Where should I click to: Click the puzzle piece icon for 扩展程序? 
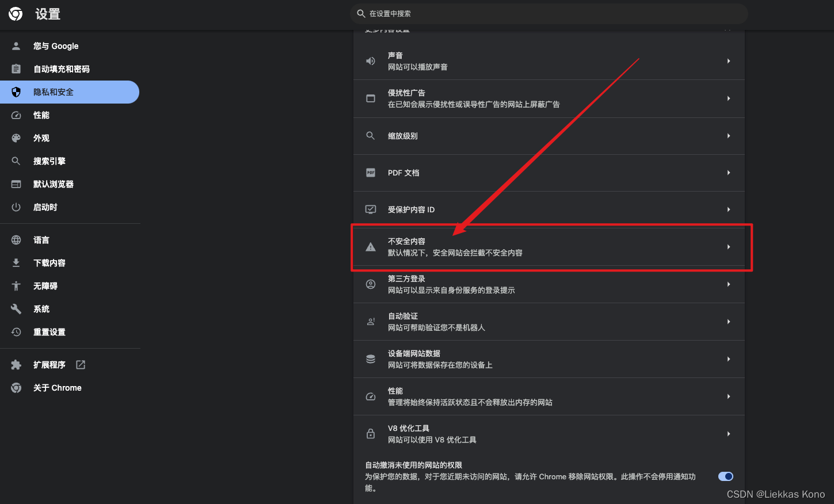point(16,365)
